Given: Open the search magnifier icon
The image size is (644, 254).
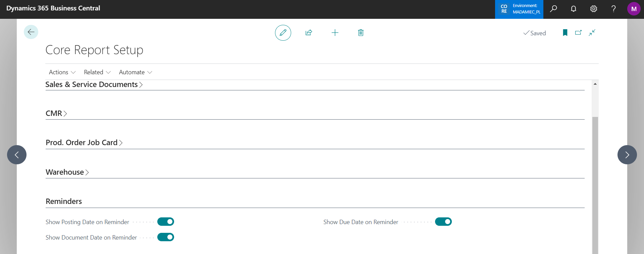Looking at the screenshot, I should tap(553, 9).
